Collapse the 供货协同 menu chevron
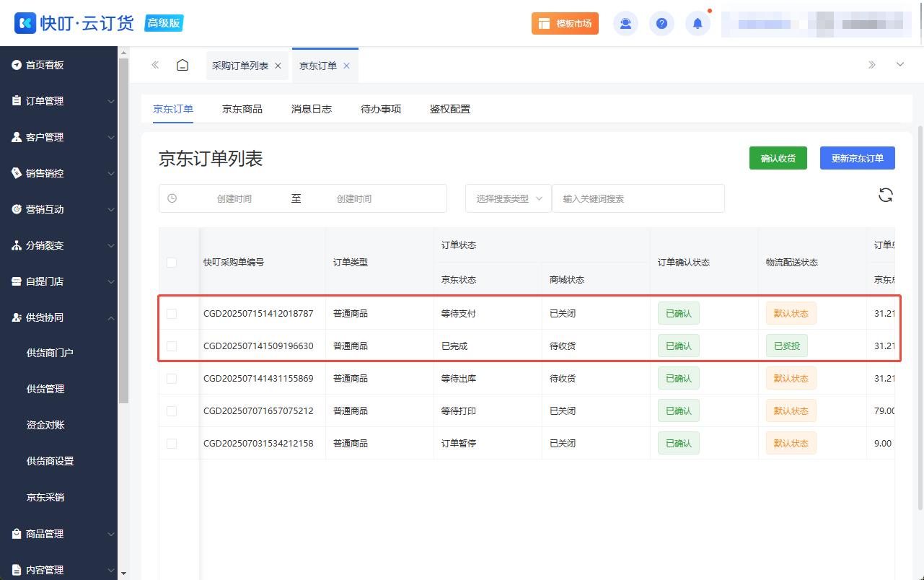The image size is (924, 580). point(111,317)
